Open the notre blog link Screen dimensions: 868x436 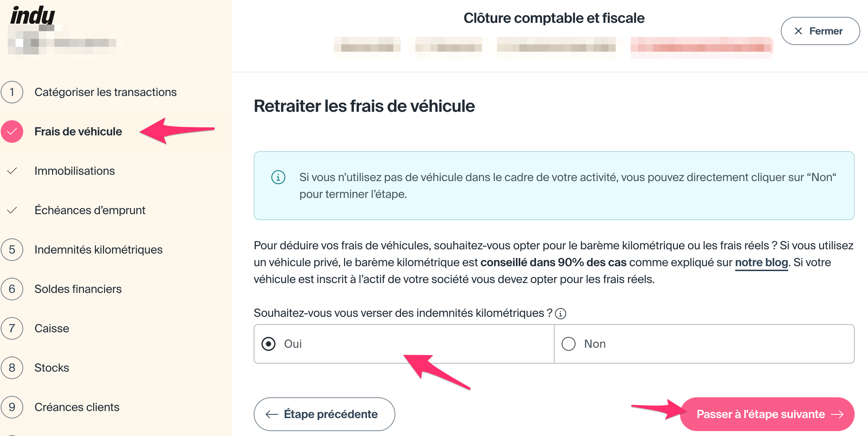tap(761, 263)
